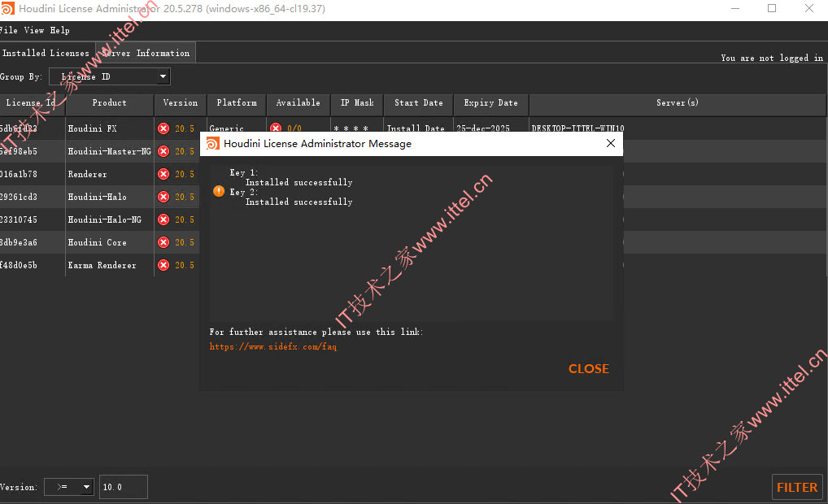Maximize the License Administrator window
This screenshot has width=828, height=504.
coord(772,8)
